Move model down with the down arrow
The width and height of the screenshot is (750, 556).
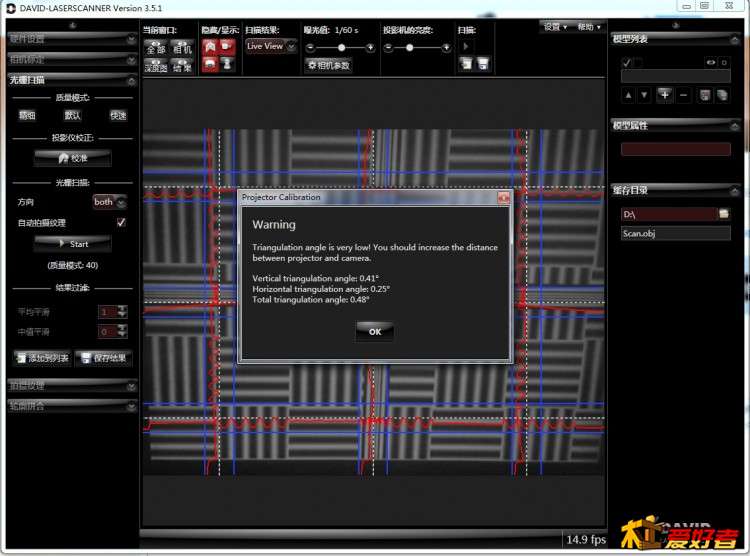tap(644, 95)
